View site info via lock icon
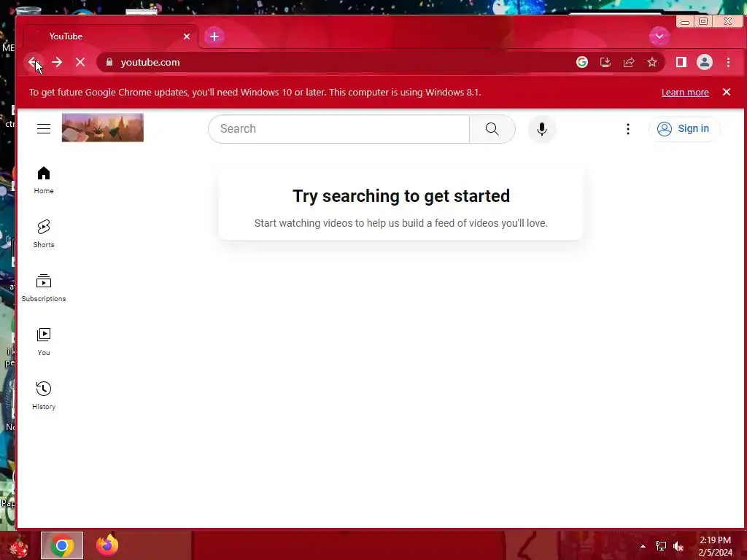Viewport: 747px width, 560px height. [109, 62]
